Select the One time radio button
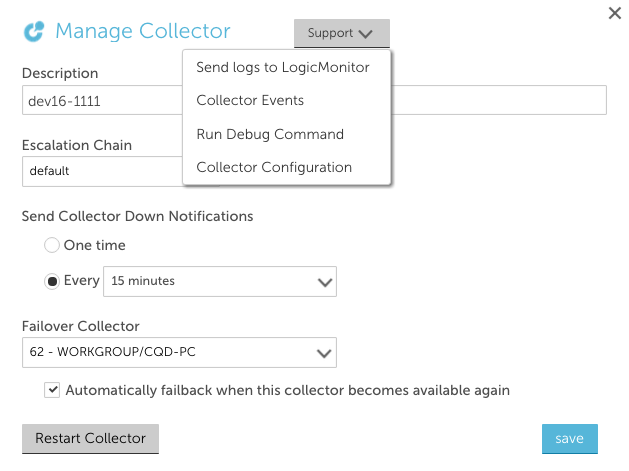This screenshot has width=629, height=471. point(52,245)
